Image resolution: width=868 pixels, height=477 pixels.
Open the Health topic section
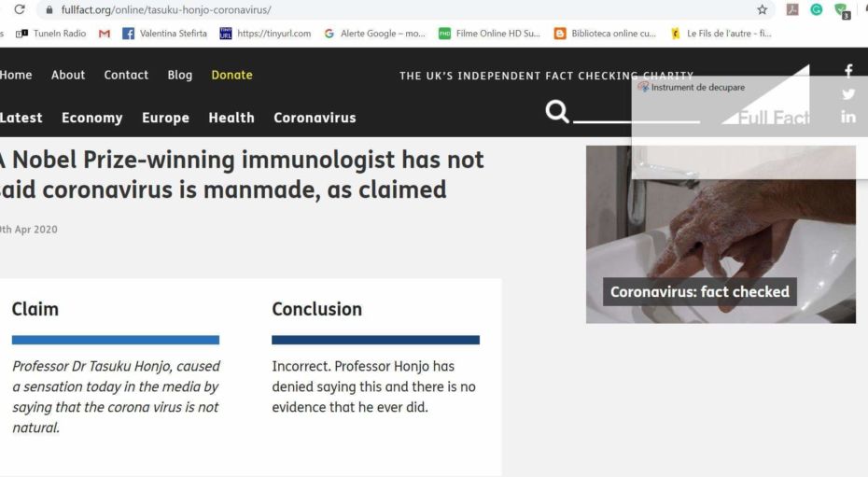(x=231, y=118)
